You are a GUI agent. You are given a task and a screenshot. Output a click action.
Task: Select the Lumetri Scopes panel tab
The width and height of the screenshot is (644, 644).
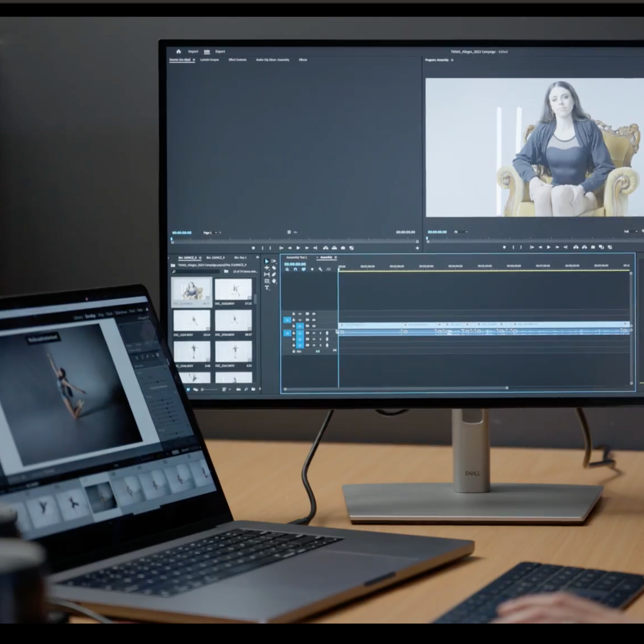tap(209, 60)
